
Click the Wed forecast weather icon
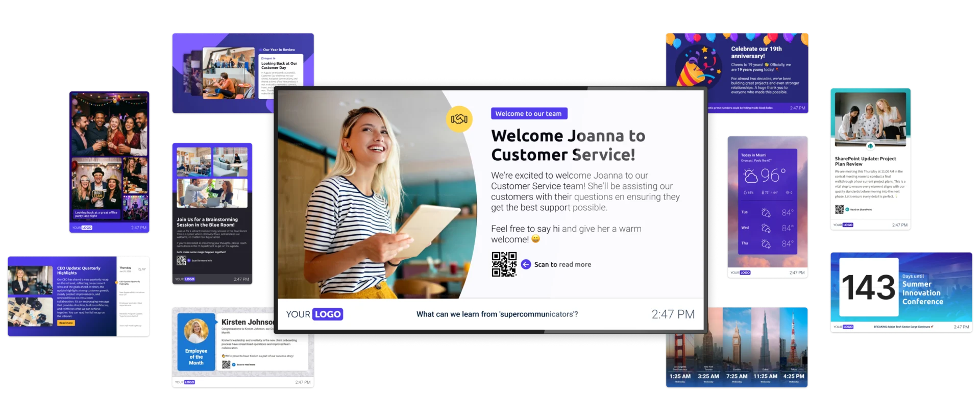pyautogui.click(x=766, y=228)
